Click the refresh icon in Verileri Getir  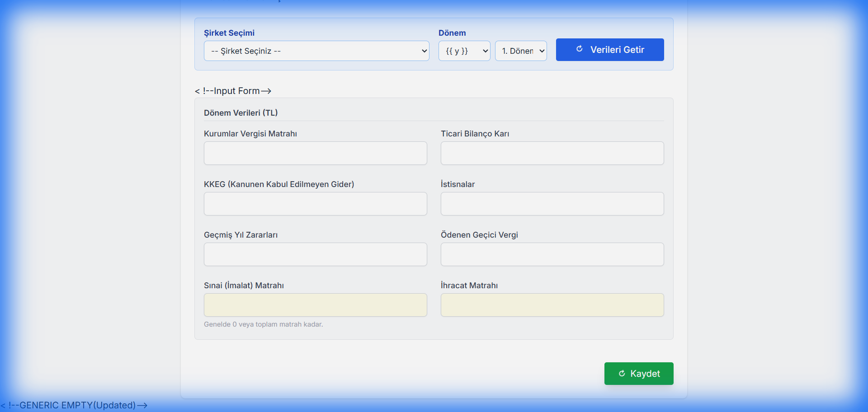pos(579,49)
